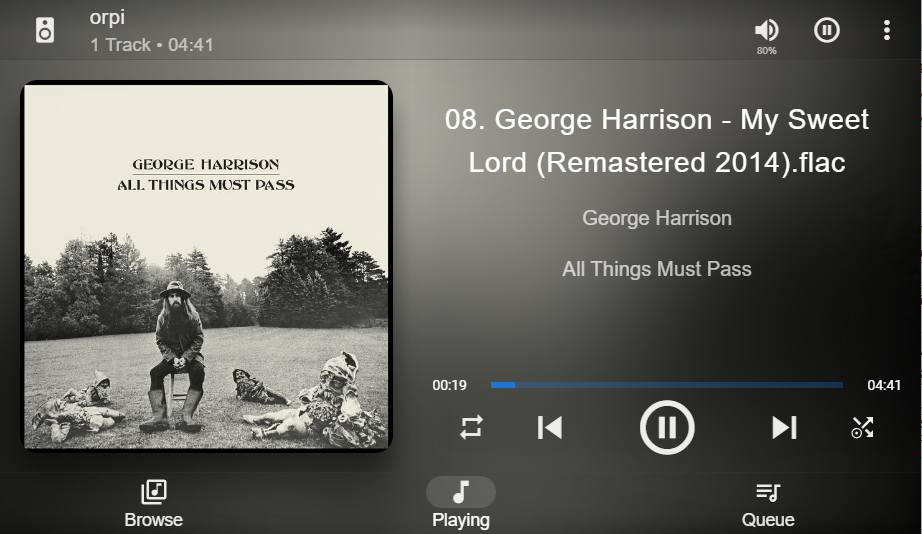Open the three-dot overflow menu
Viewport: 922px width, 534px height.
pyautogui.click(x=887, y=30)
